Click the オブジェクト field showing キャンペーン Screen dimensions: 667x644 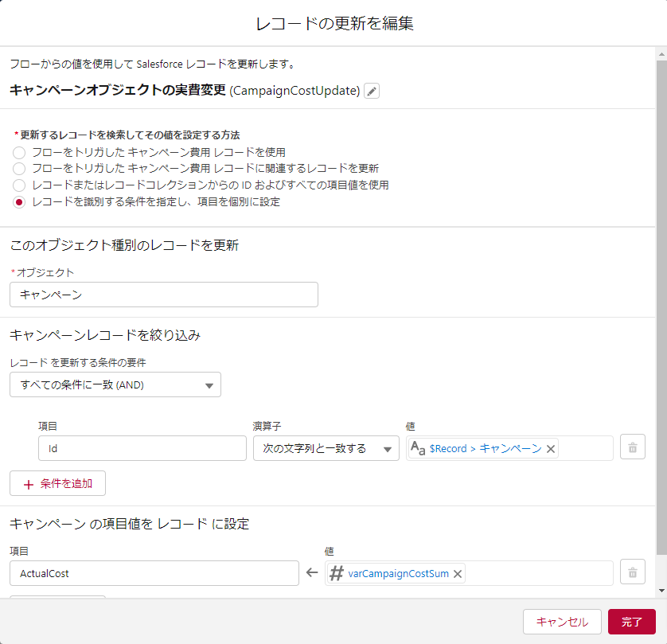pos(164,295)
